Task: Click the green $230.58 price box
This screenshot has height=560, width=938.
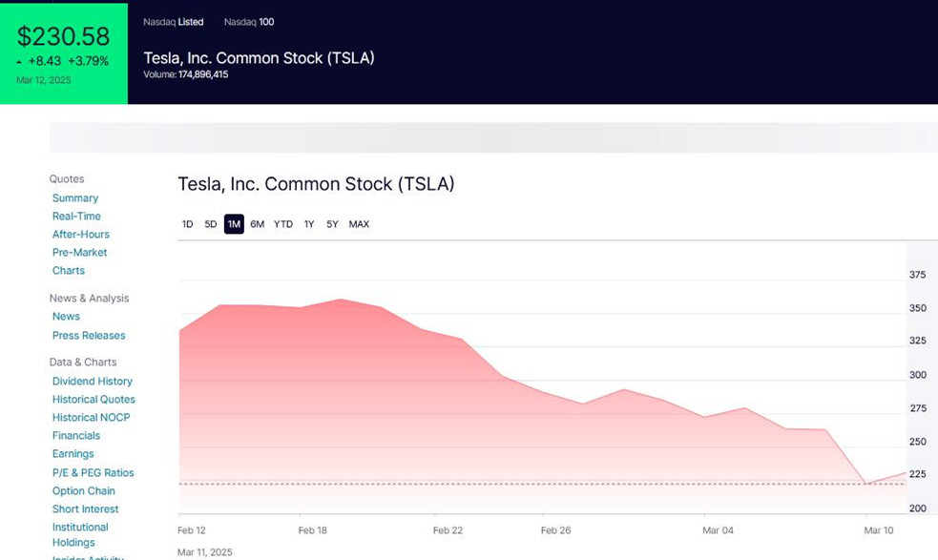Action: click(x=64, y=52)
